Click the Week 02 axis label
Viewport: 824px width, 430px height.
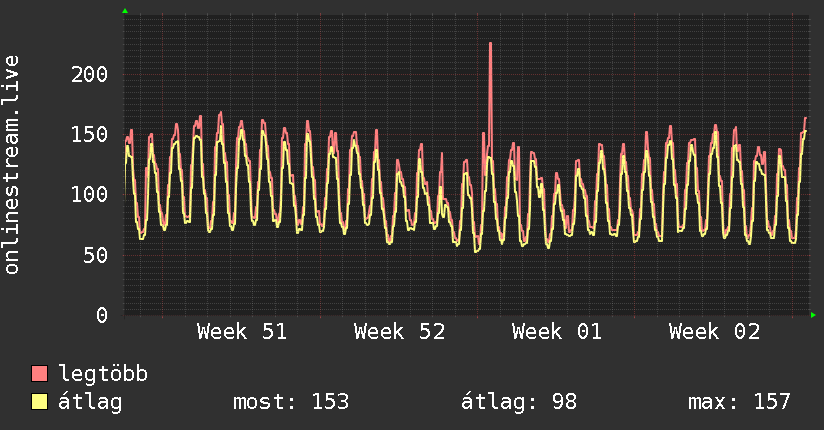(x=714, y=332)
